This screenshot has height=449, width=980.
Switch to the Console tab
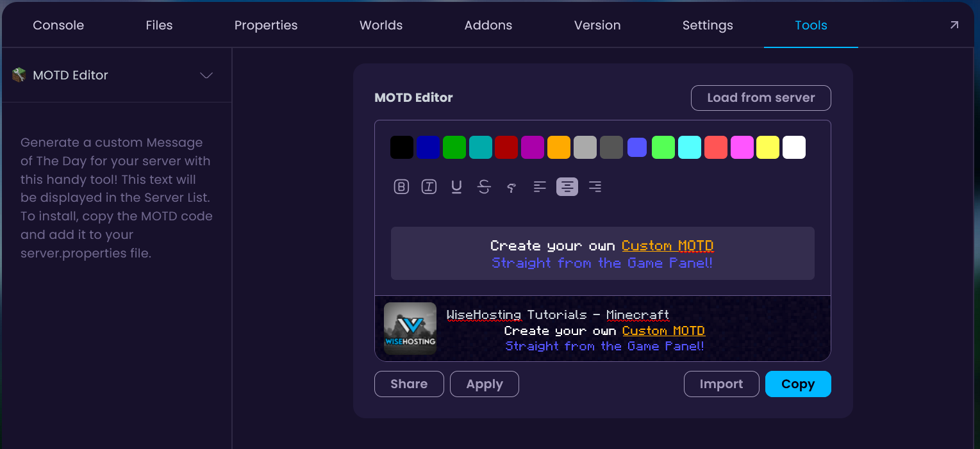click(x=58, y=26)
